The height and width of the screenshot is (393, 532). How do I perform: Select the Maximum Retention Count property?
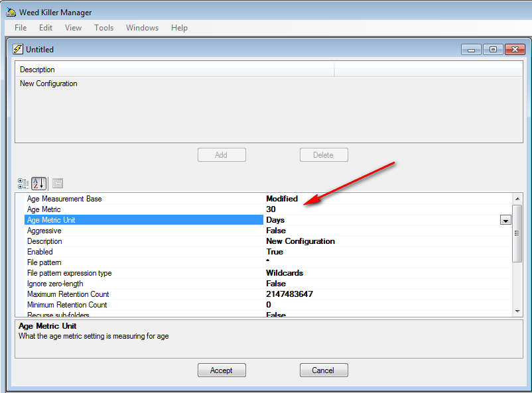(144, 294)
